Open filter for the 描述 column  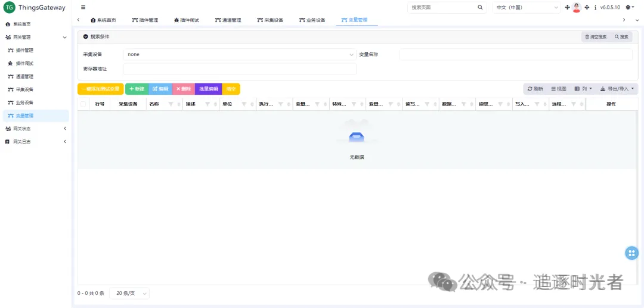(208, 104)
